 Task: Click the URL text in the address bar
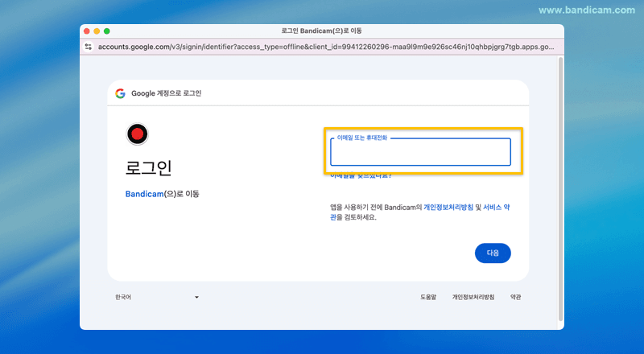click(x=326, y=47)
